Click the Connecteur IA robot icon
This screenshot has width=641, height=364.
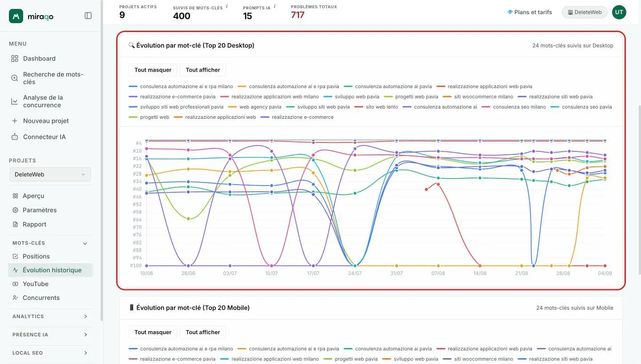pyautogui.click(x=15, y=137)
